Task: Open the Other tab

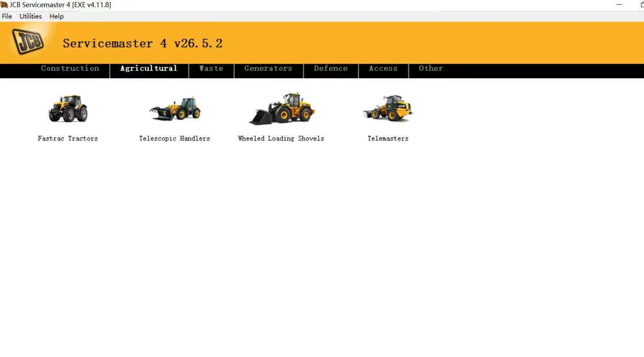Action: (431, 68)
